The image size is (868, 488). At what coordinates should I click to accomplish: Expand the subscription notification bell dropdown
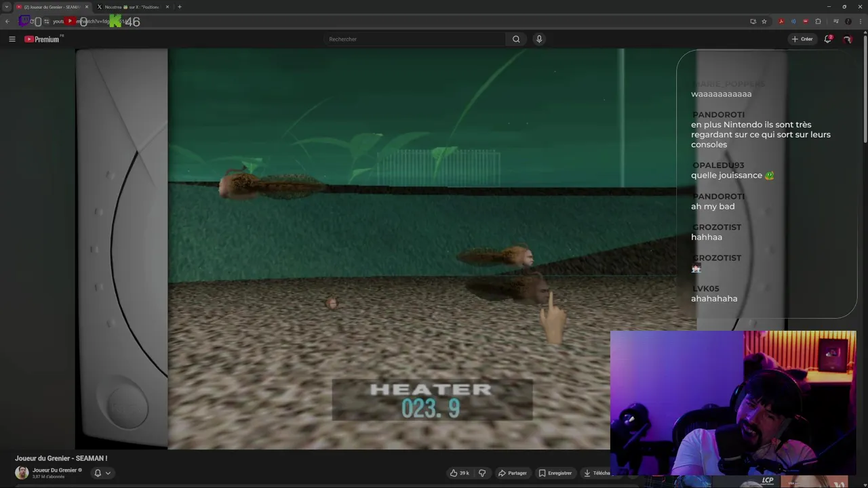pyautogui.click(x=102, y=473)
